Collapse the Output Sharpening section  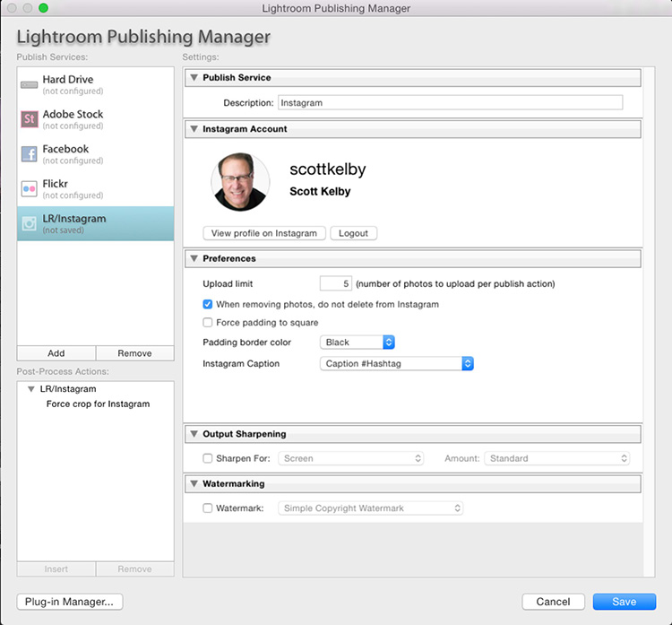[194, 434]
